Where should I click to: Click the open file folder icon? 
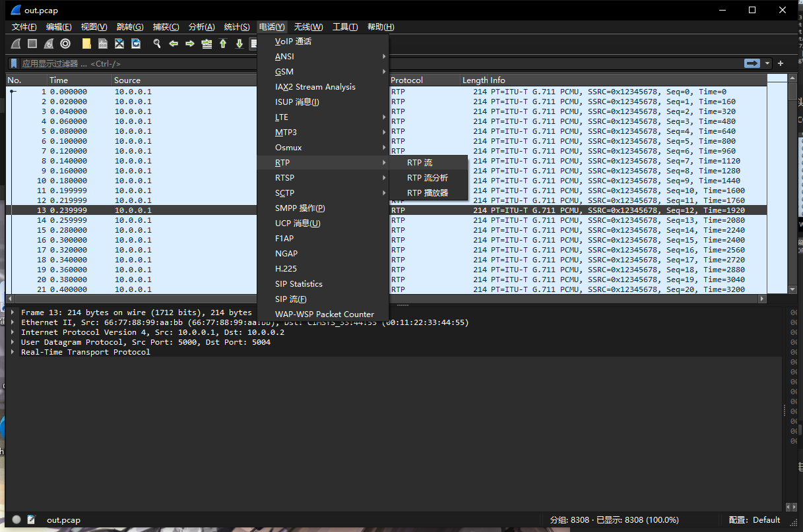click(x=86, y=44)
